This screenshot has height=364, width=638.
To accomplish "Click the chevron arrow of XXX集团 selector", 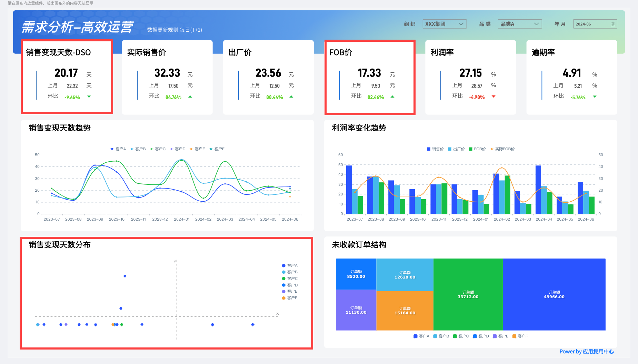I will click(x=461, y=24).
